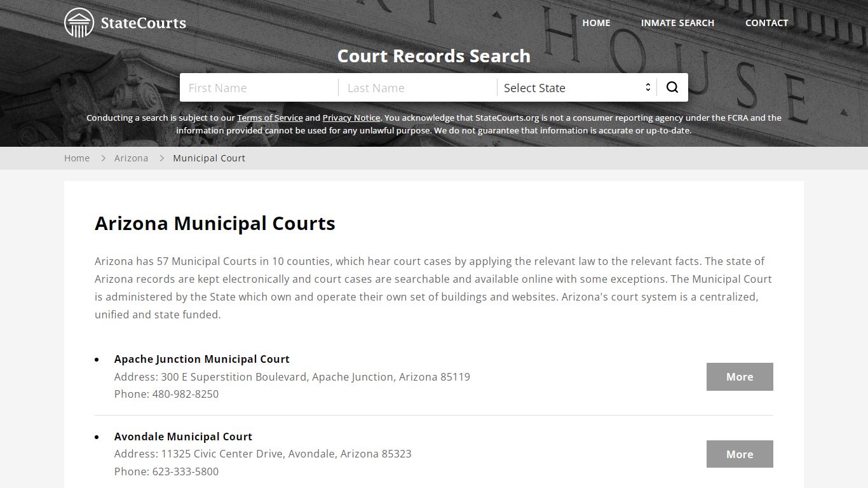Click the breadcrumb chevron after Arizona
Screen dimensions: 868x488
[x=161, y=158]
